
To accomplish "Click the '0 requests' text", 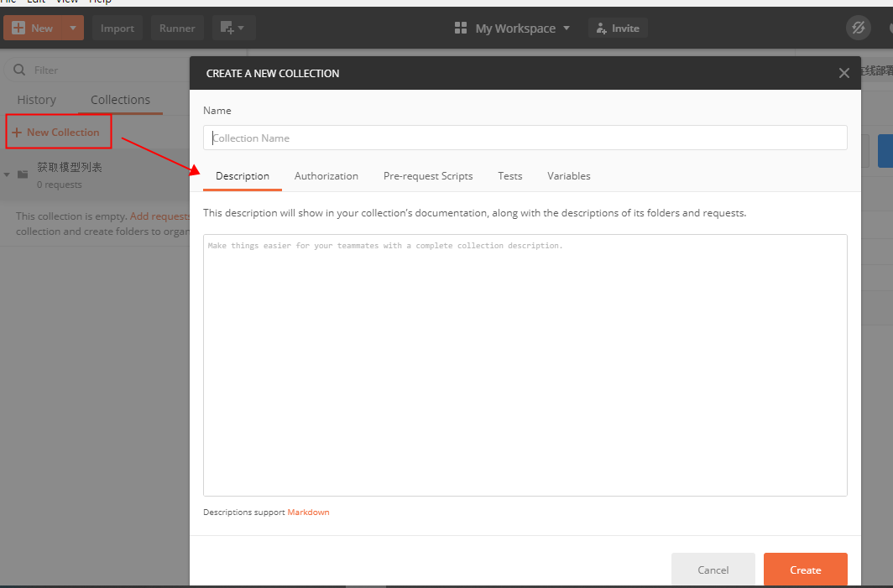I will point(60,185).
